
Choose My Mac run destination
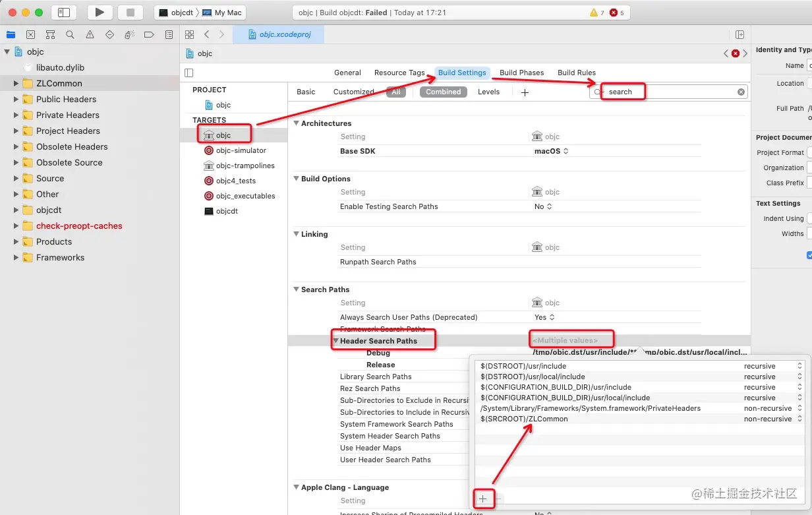222,13
